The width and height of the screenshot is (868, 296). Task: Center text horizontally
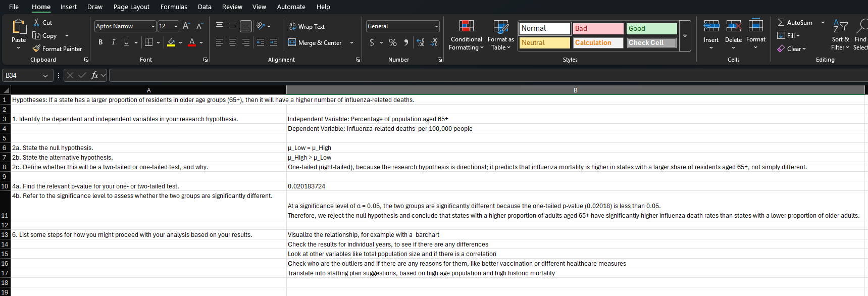click(x=233, y=42)
